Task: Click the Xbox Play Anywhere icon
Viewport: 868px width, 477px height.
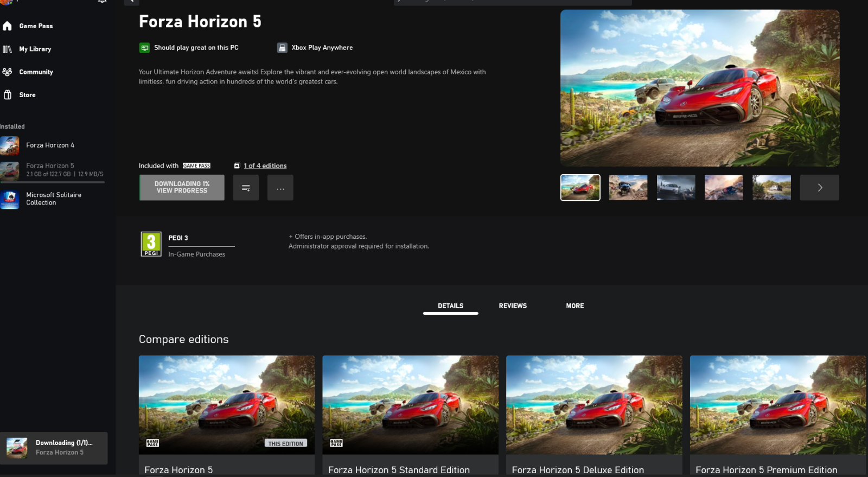Action: coord(282,48)
